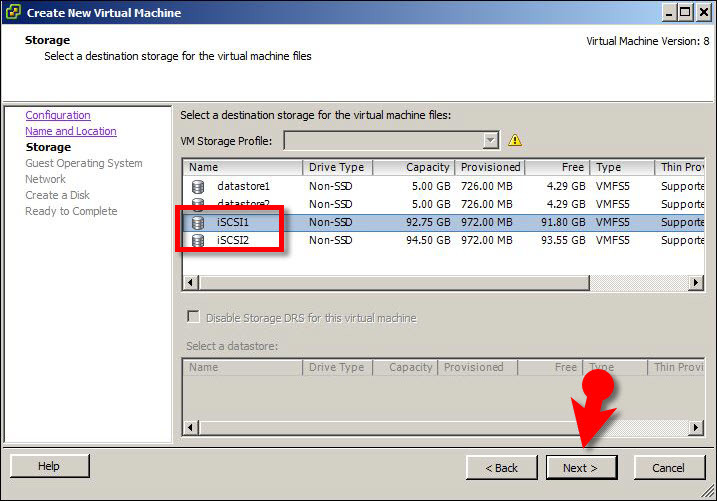Sort by the Name column header in top table
This screenshot has width=717, height=501.
click(243, 167)
